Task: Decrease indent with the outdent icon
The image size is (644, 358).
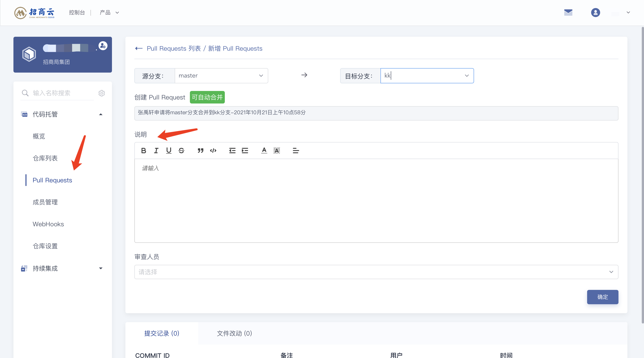Action: coord(232,151)
